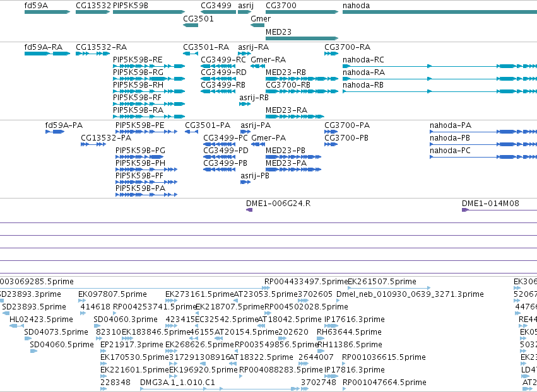
Task: Open protein feature CG3499-PD
Action: pos(219,157)
